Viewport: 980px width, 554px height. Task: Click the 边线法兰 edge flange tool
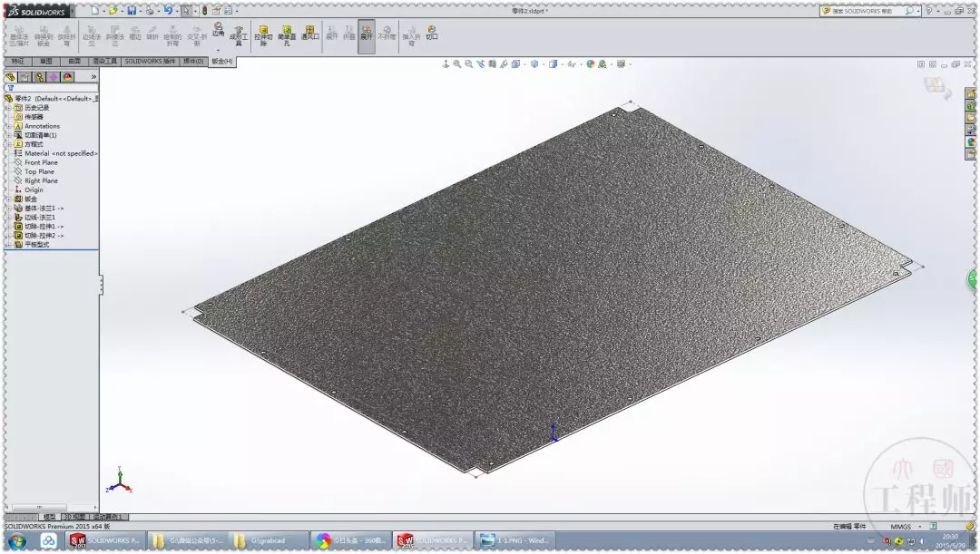pyautogui.click(x=92, y=35)
